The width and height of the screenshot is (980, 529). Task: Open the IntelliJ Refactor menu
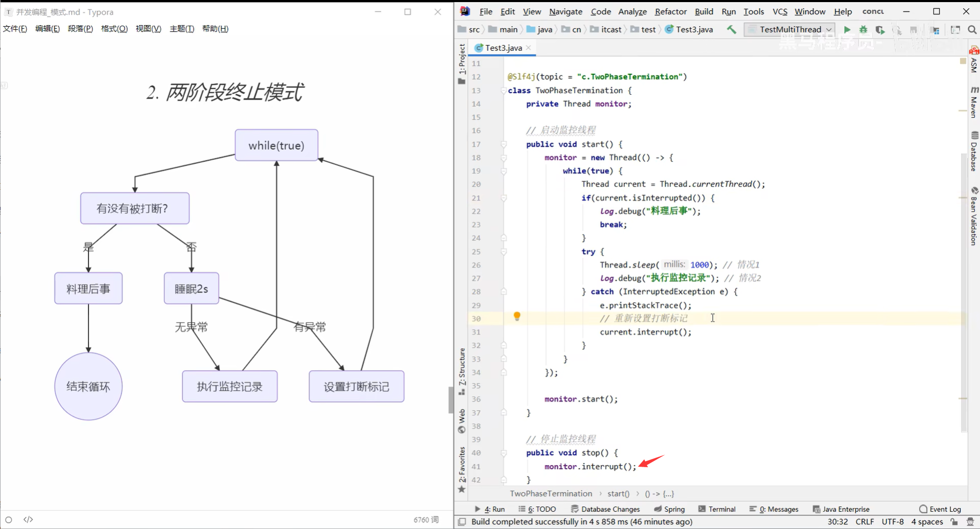670,12
